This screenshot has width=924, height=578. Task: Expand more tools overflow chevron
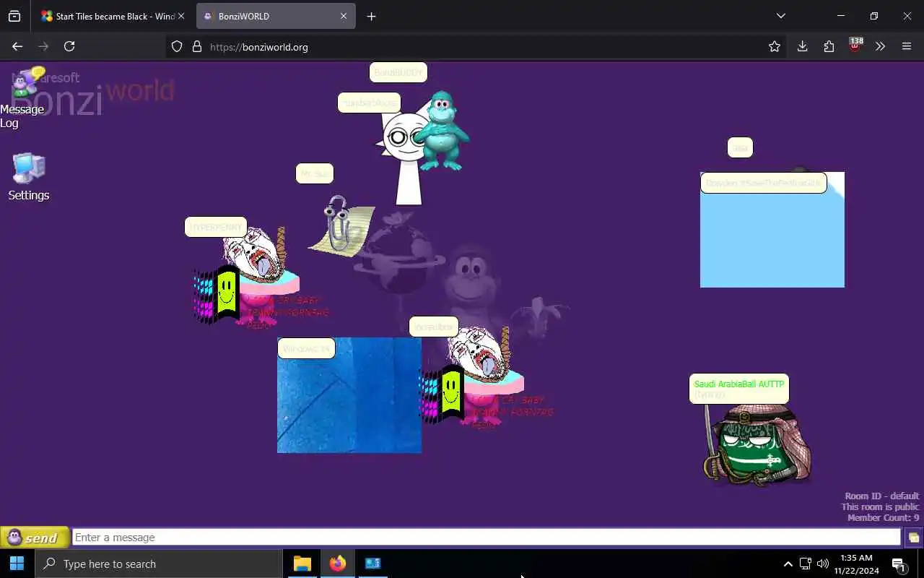tap(880, 46)
